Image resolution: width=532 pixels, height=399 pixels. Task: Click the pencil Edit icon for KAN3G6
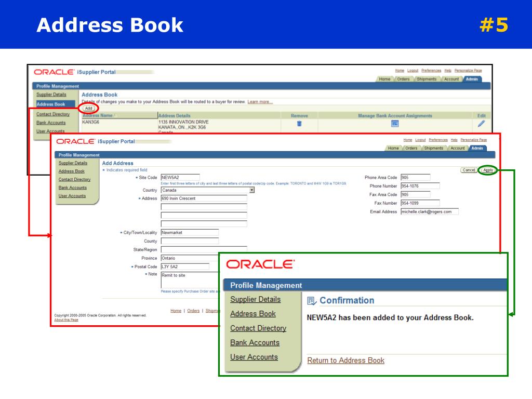481,124
